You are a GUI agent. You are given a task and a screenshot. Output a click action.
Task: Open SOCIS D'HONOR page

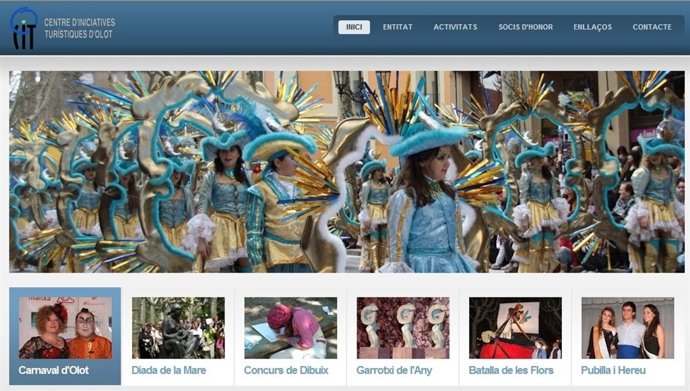(x=525, y=27)
